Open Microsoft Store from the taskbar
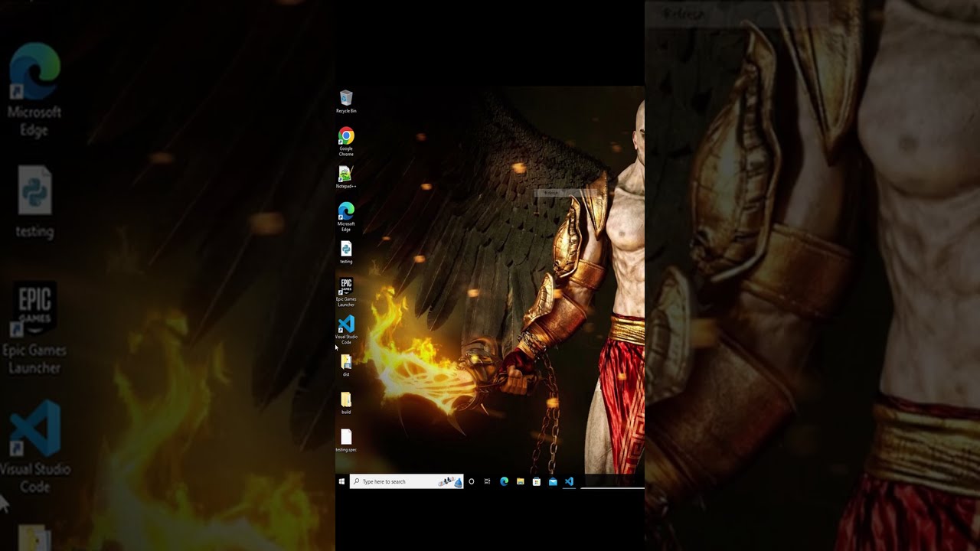The width and height of the screenshot is (980, 551). 536,481
